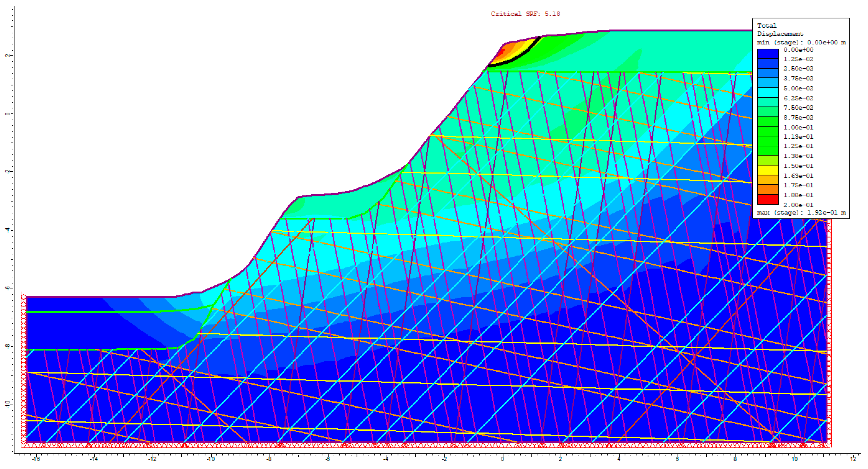Screen dimensions: 868x469
Task: Click the cyan 5.00e-02 legend swatch
Action: [x=768, y=93]
